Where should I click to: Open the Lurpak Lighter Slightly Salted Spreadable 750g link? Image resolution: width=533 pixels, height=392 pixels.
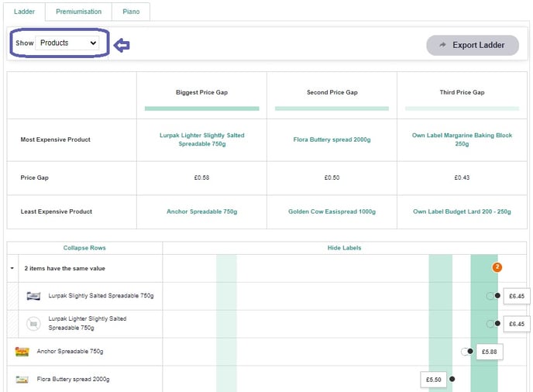(x=201, y=139)
